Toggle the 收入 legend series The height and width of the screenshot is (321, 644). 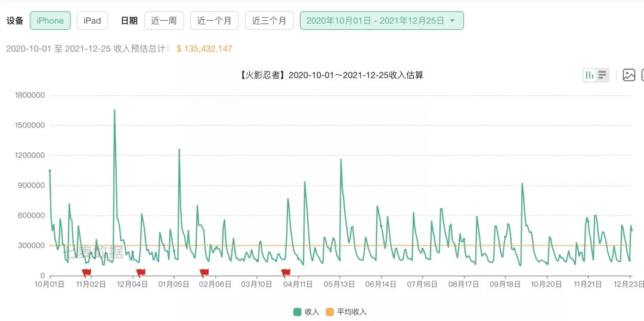tap(306, 312)
